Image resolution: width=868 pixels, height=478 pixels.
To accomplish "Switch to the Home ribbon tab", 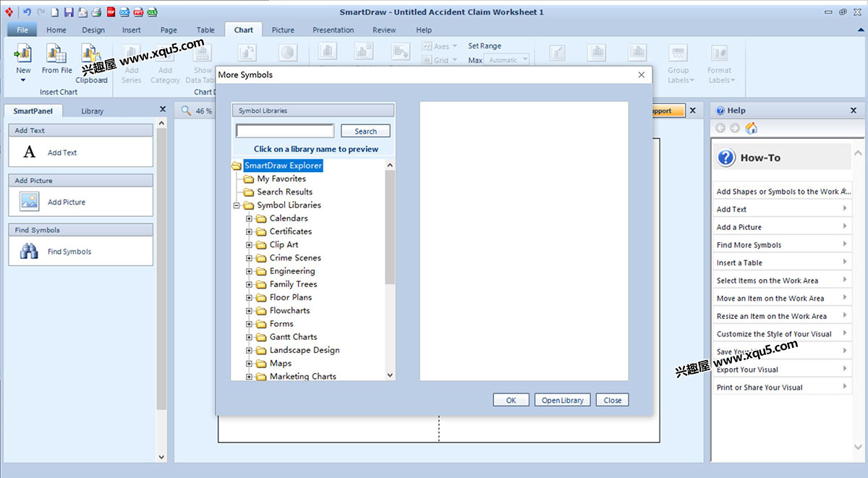I will coord(56,30).
